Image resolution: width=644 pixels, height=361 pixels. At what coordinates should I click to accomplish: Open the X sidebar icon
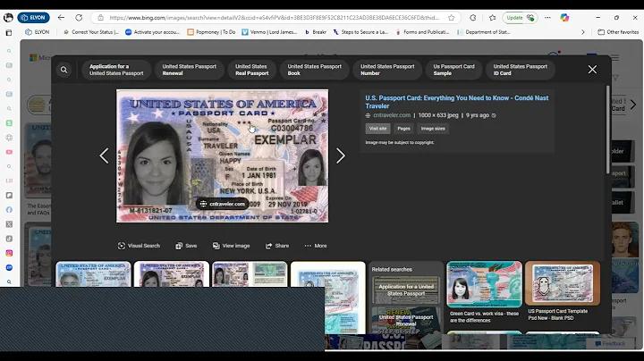click(9, 224)
